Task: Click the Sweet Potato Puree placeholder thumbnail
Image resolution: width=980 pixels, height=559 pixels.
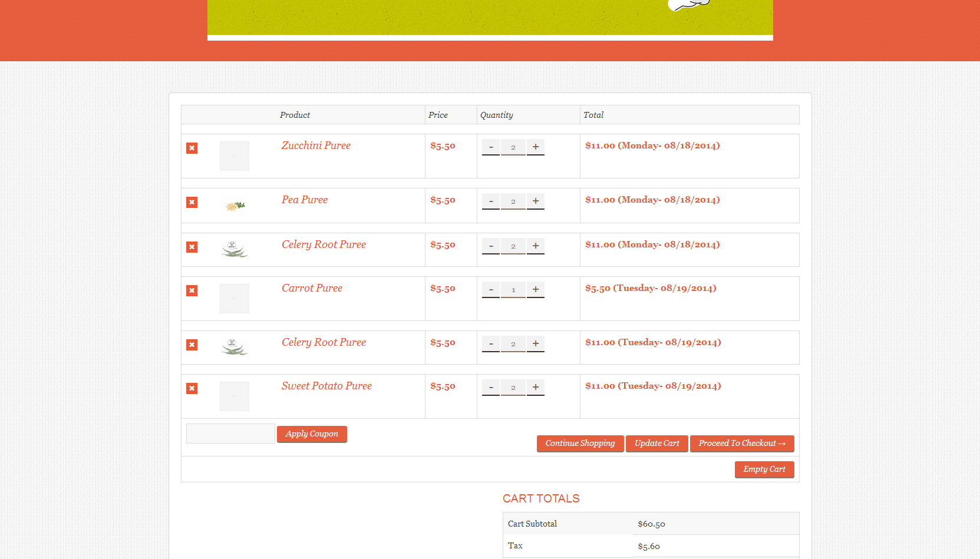Action: click(235, 396)
